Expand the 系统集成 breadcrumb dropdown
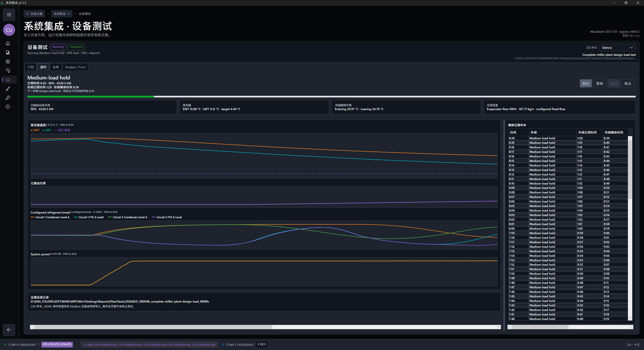 click(62, 14)
